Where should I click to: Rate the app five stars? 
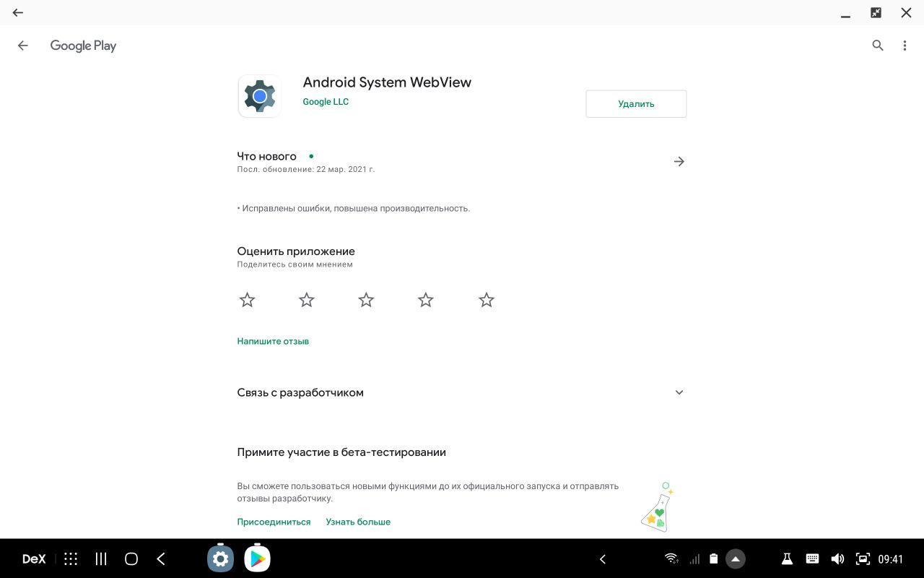coord(487,300)
